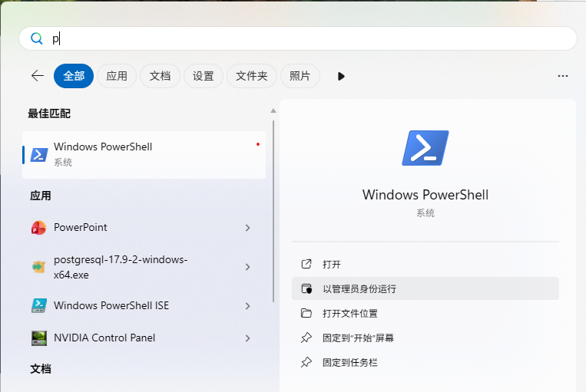Switch to the 文档 filter tab
This screenshot has width=586, height=392.
coord(160,76)
